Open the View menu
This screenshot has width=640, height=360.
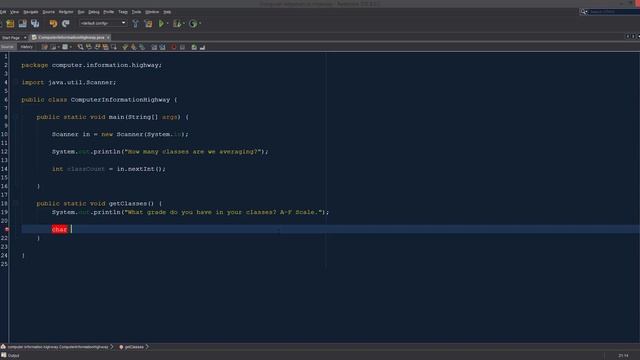tap(14, 12)
